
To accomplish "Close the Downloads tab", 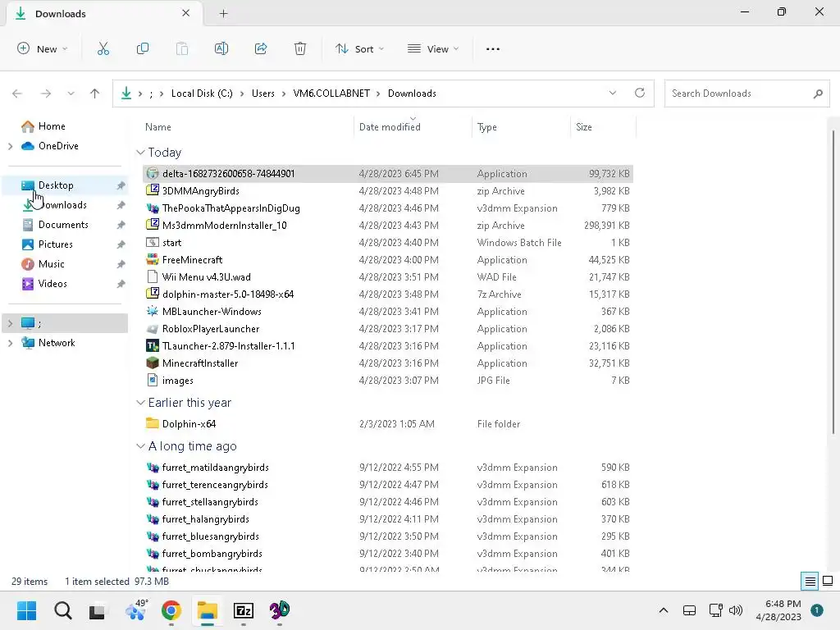I will coord(186,13).
